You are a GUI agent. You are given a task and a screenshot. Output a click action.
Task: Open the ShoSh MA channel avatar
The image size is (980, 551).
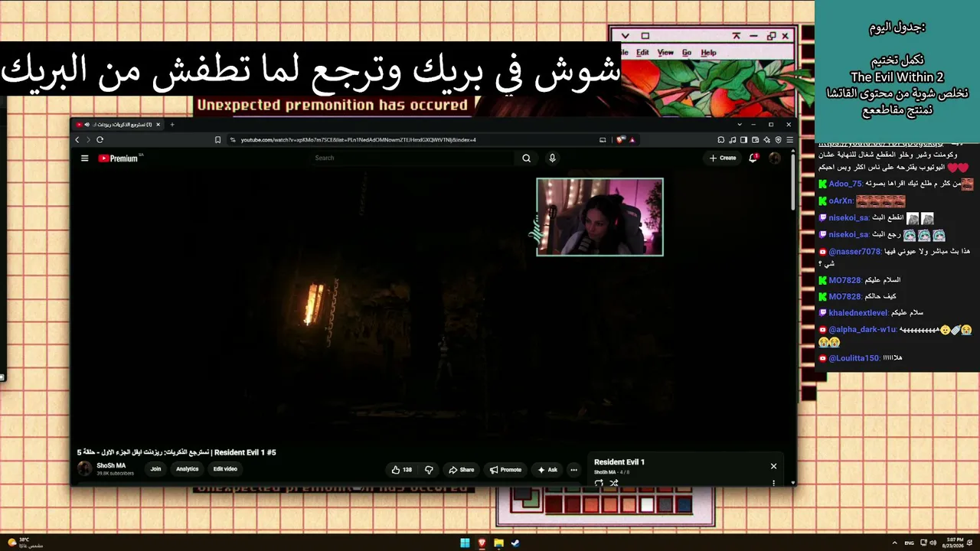pyautogui.click(x=84, y=469)
